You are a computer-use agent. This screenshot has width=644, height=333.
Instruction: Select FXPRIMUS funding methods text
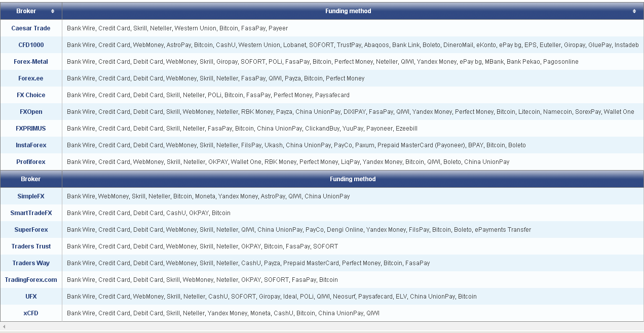click(x=242, y=129)
